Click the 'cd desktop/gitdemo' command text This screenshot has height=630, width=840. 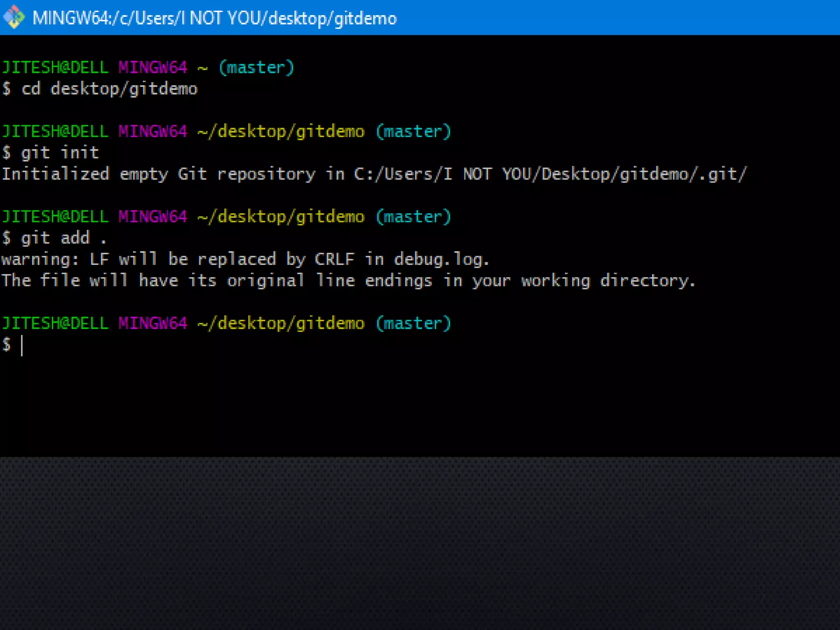109,89
